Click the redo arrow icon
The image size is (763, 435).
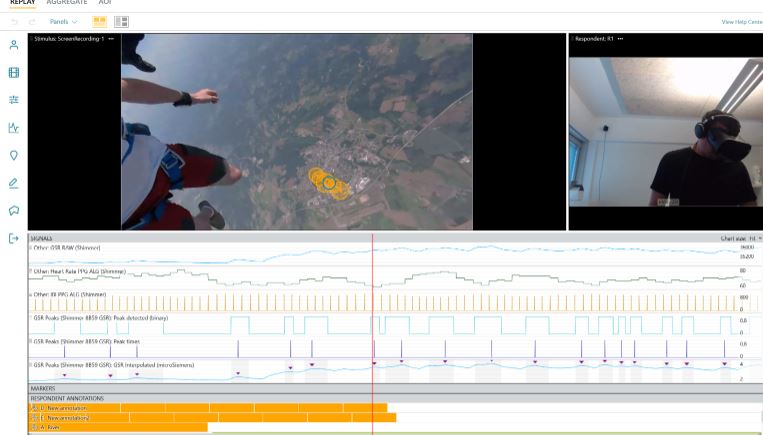point(32,22)
